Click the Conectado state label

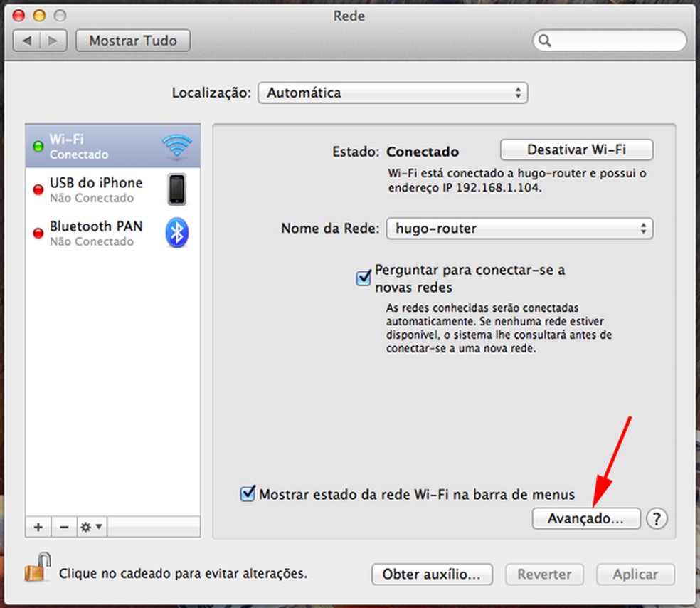coord(423,152)
